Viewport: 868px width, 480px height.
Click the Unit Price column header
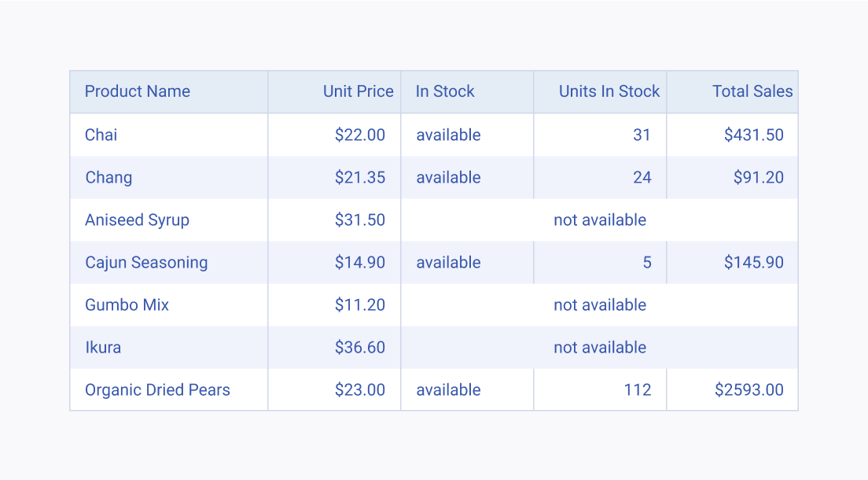[x=334, y=91]
